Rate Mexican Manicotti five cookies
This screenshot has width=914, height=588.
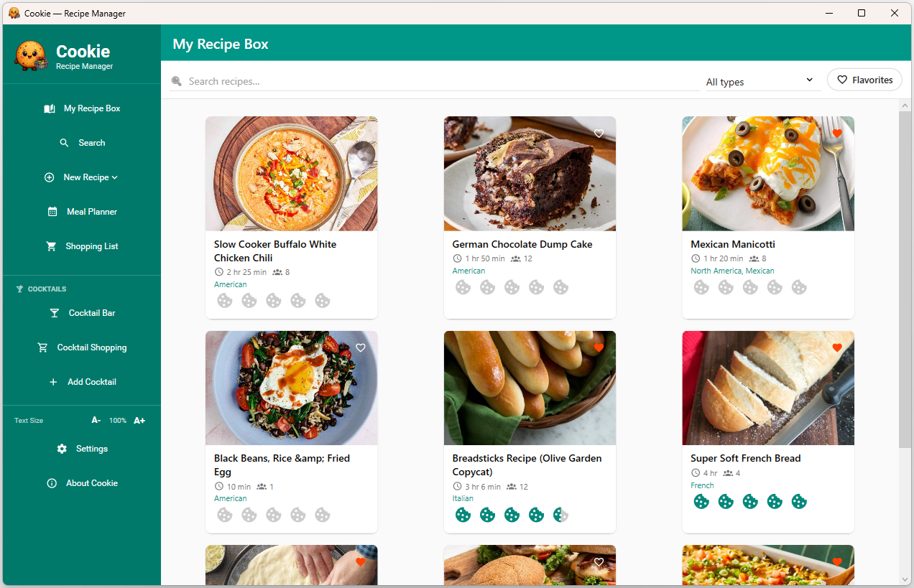[799, 287]
